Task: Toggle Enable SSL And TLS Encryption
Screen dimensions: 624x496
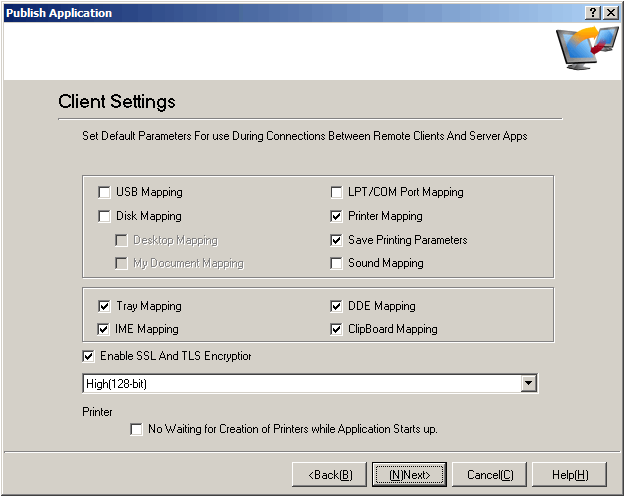Action: (89, 356)
